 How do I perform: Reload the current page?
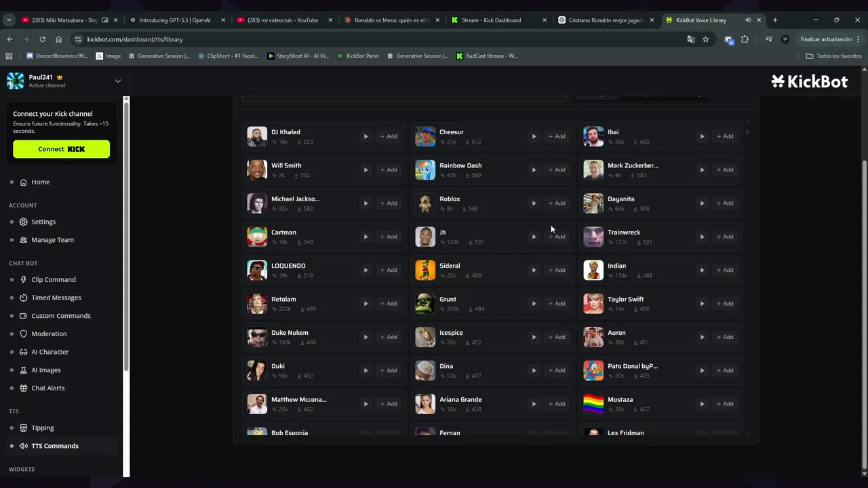pos(42,39)
